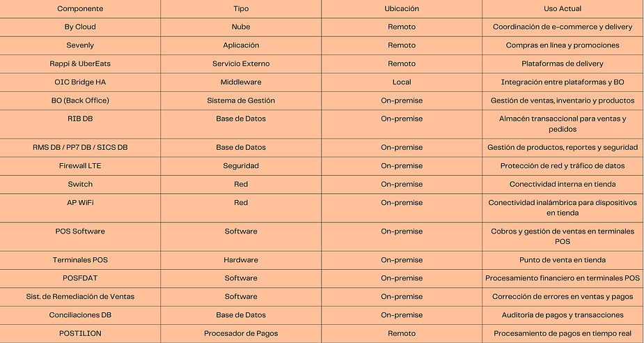Click the POSTILION component cell
Viewport: 644px width, 343px height.
click(x=80, y=333)
